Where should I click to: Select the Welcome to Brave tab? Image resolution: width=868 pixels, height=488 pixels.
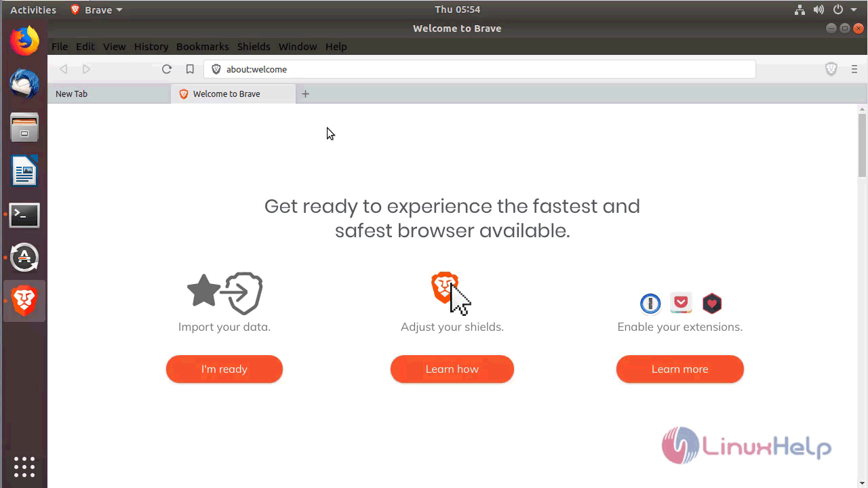(233, 94)
